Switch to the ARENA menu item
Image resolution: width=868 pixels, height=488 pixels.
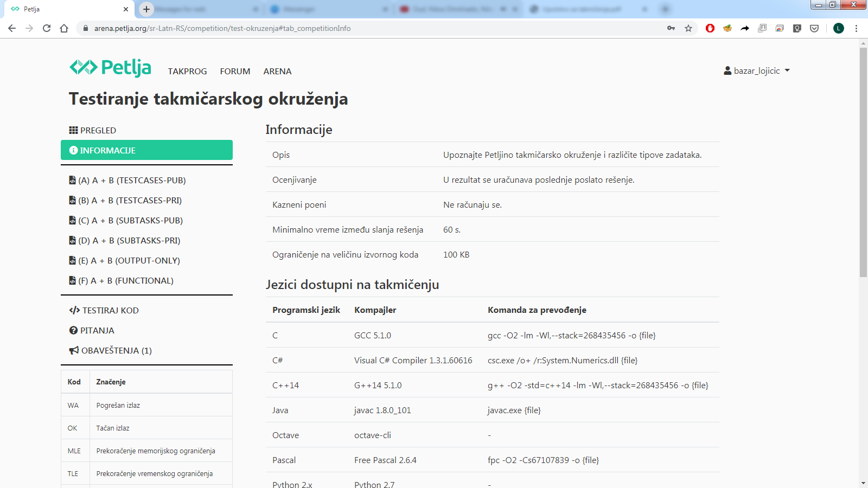(x=277, y=71)
